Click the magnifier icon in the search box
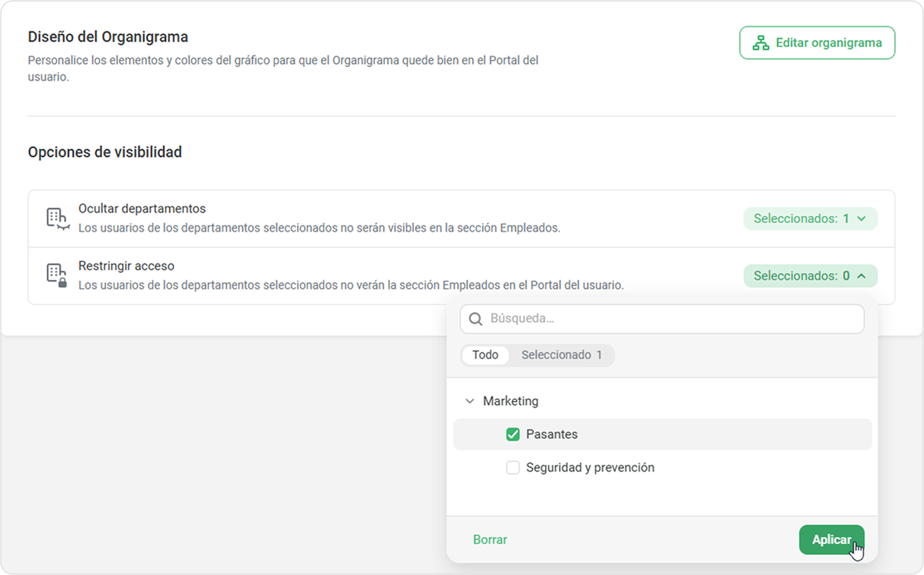 (x=475, y=319)
